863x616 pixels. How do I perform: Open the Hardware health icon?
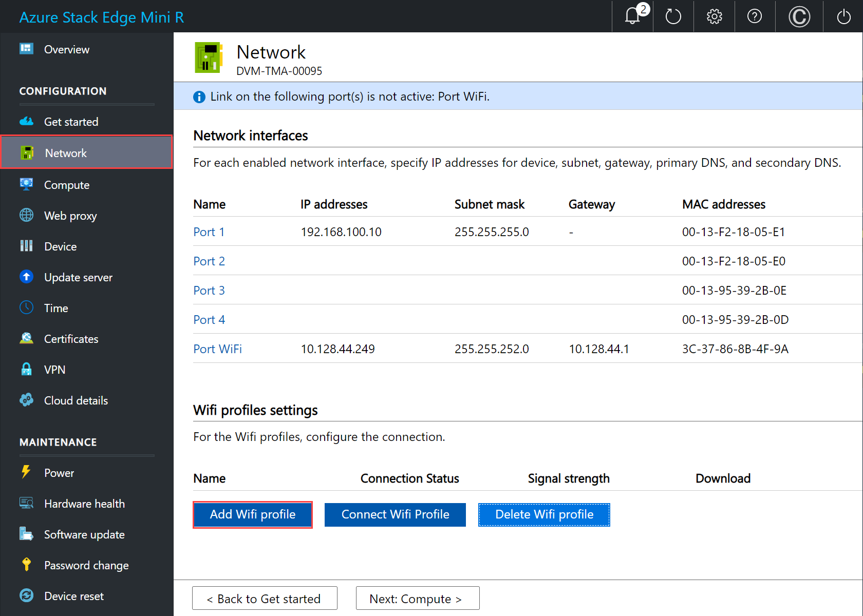point(26,503)
